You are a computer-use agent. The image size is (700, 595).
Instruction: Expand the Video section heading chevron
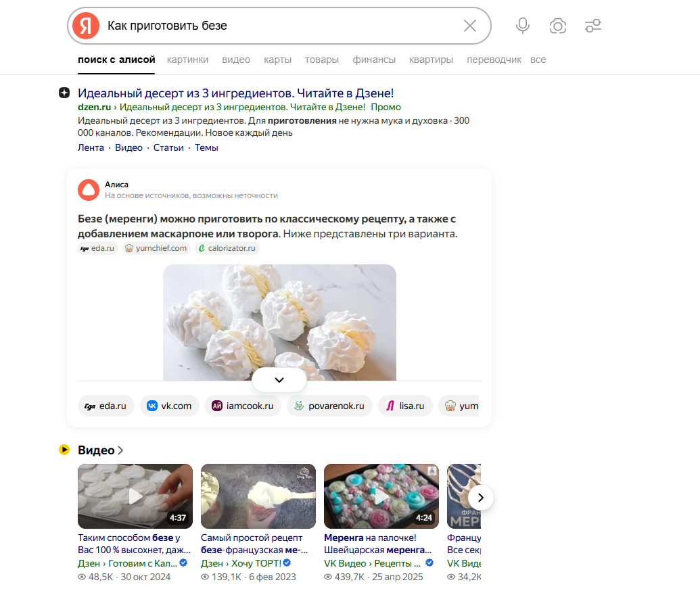point(121,450)
